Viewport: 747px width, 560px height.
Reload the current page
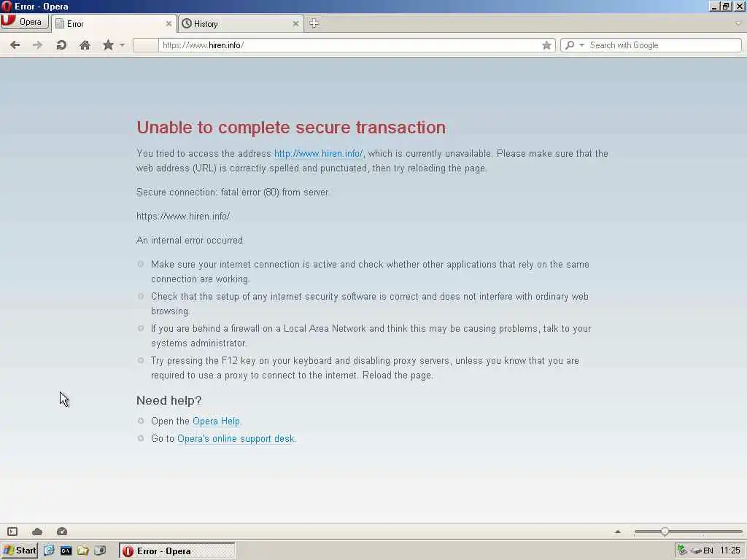pos(61,45)
